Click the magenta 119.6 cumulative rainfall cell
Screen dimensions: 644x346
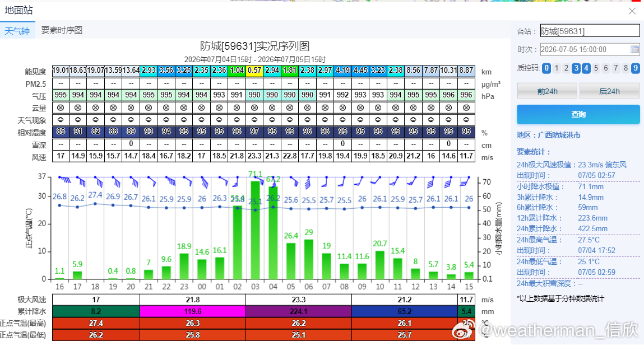coord(193,311)
